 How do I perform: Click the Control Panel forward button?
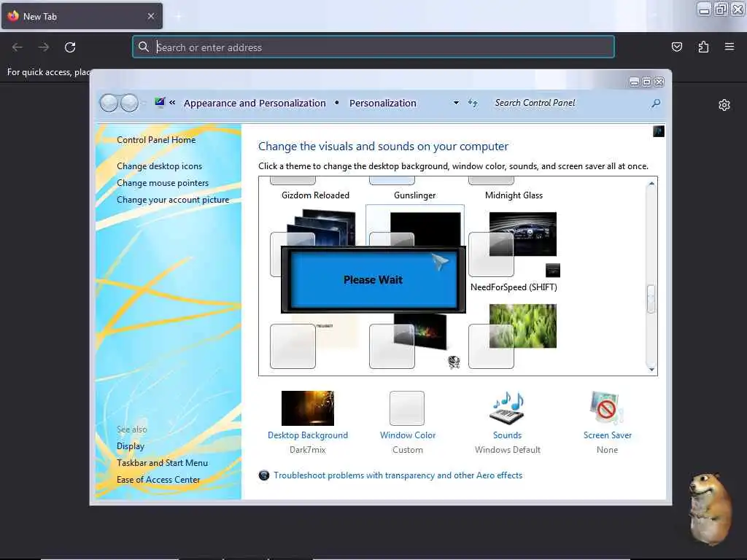point(129,103)
